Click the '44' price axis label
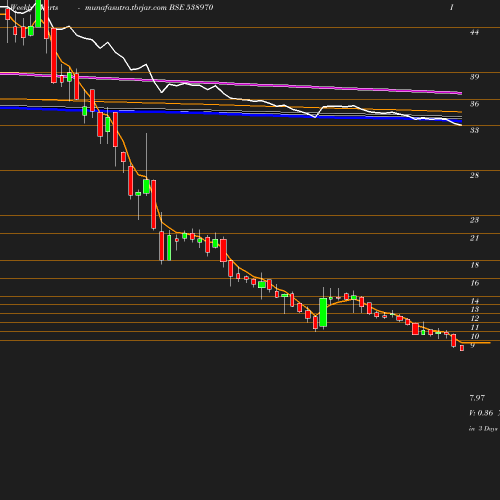The height and width of the screenshot is (500, 500). (x=474, y=32)
